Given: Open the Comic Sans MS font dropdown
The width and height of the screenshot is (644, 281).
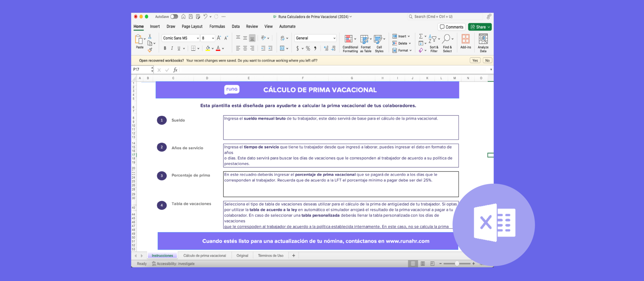Looking at the screenshot, I should click(x=181, y=38).
